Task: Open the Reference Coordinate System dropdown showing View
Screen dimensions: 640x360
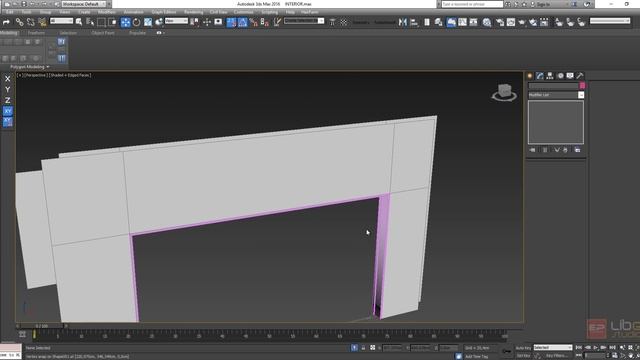Action: (176, 21)
